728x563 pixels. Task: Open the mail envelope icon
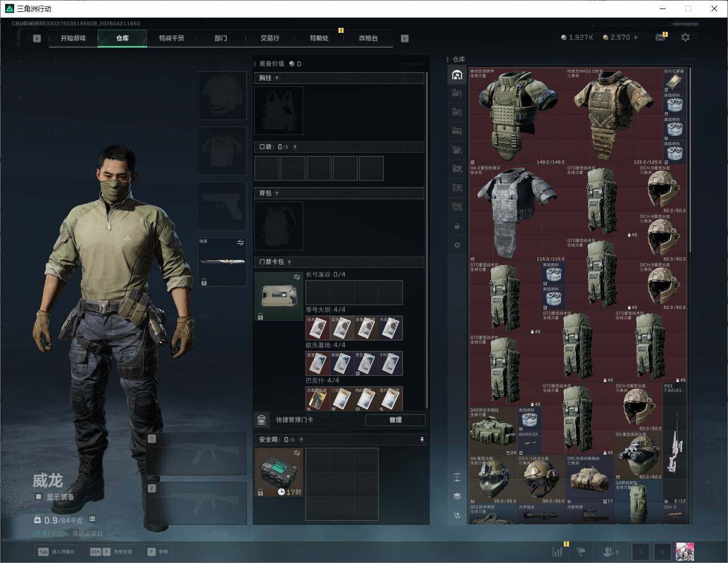point(660,37)
